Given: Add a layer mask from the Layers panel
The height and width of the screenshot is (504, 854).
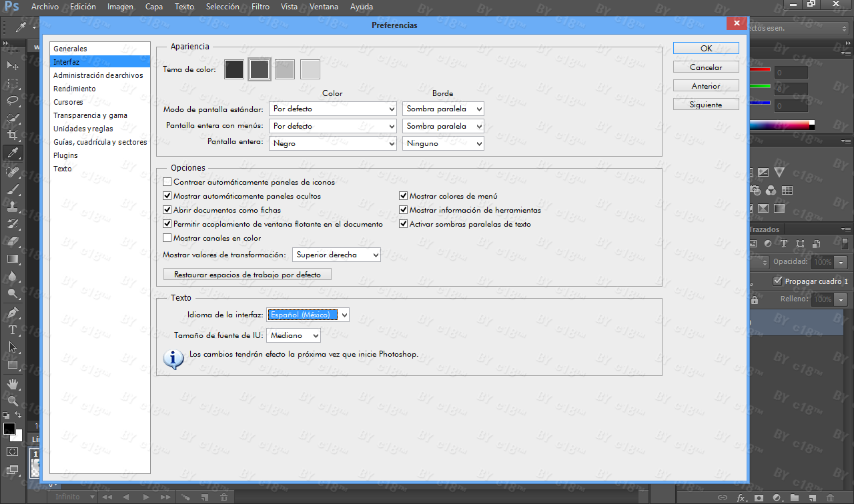Looking at the screenshot, I should 759,497.
